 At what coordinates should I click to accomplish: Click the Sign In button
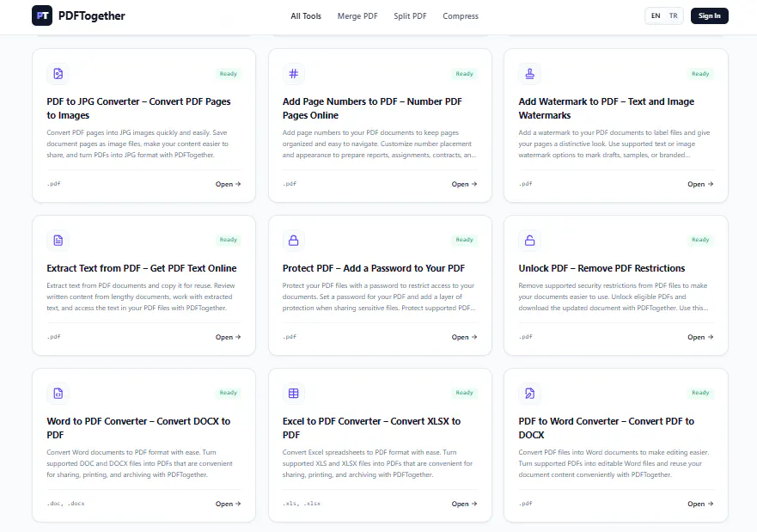709,16
